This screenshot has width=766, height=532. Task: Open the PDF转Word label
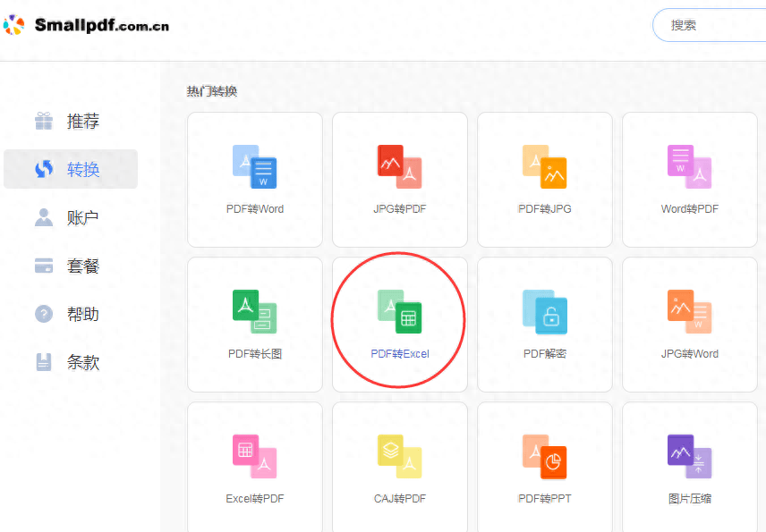254,209
